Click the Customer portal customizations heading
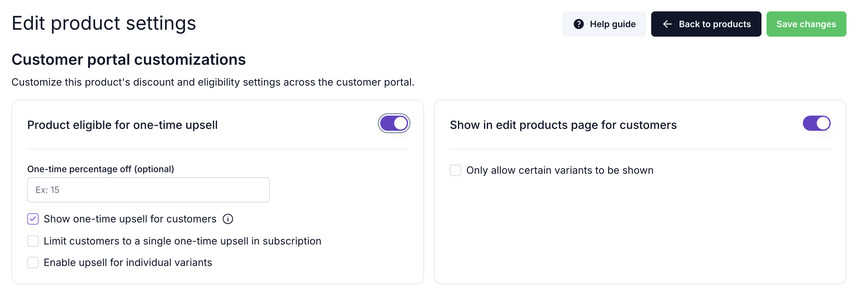 [x=129, y=59]
